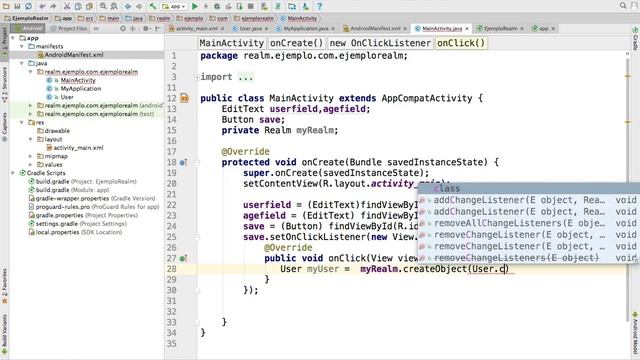Viewport: 640px width, 360px height.
Task: Select the Project Files view tab
Action: tap(69, 29)
